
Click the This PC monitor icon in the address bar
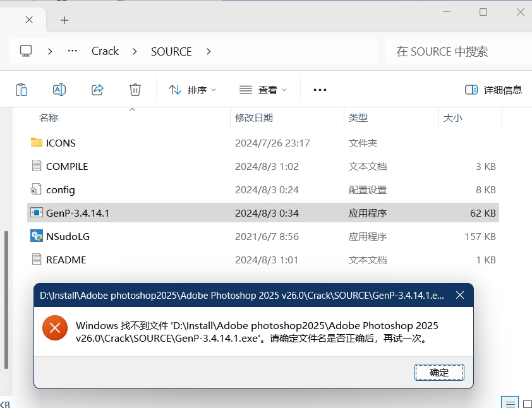[26, 51]
